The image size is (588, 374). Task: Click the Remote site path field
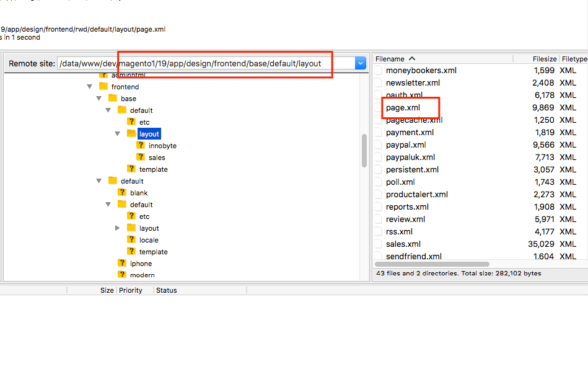tap(206, 63)
